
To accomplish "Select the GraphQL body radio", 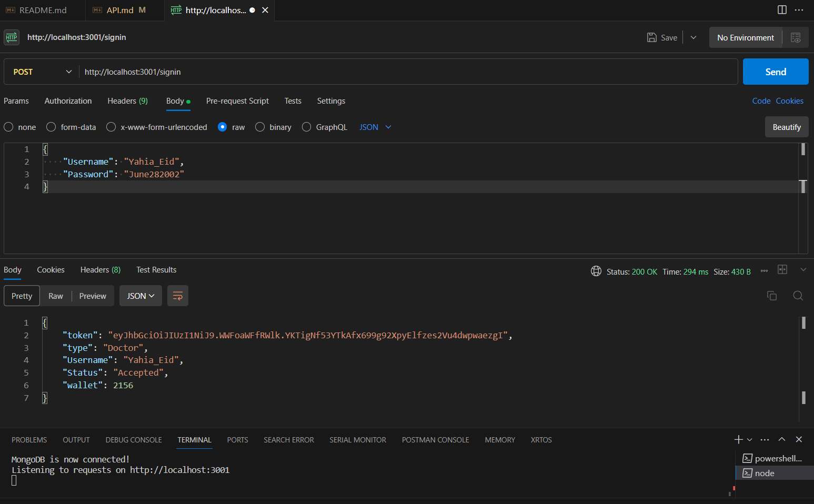I will coord(306,127).
